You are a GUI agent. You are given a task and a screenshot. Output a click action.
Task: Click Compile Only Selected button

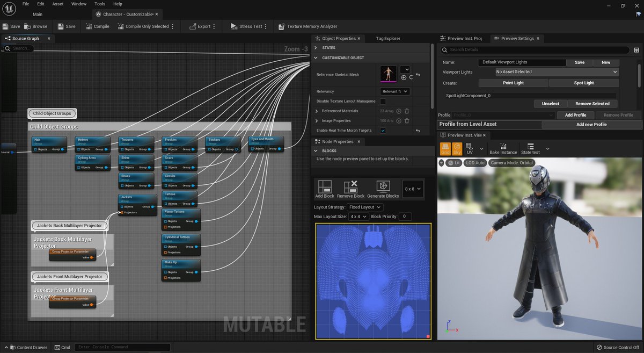pyautogui.click(x=143, y=26)
